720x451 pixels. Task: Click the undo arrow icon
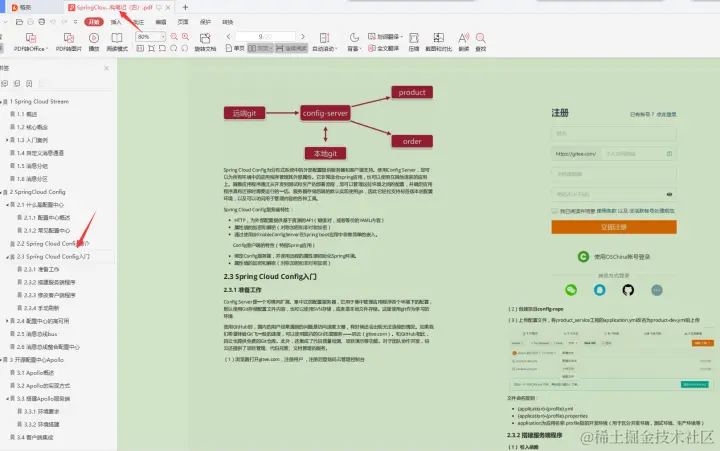point(53,22)
